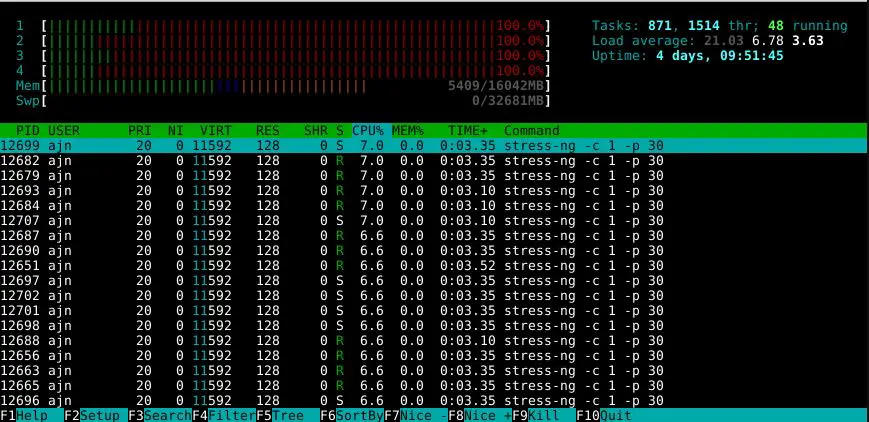Viewport: 869px width, 422px height.
Task: Open F1 Help in the function bar
Action: click(x=32, y=415)
